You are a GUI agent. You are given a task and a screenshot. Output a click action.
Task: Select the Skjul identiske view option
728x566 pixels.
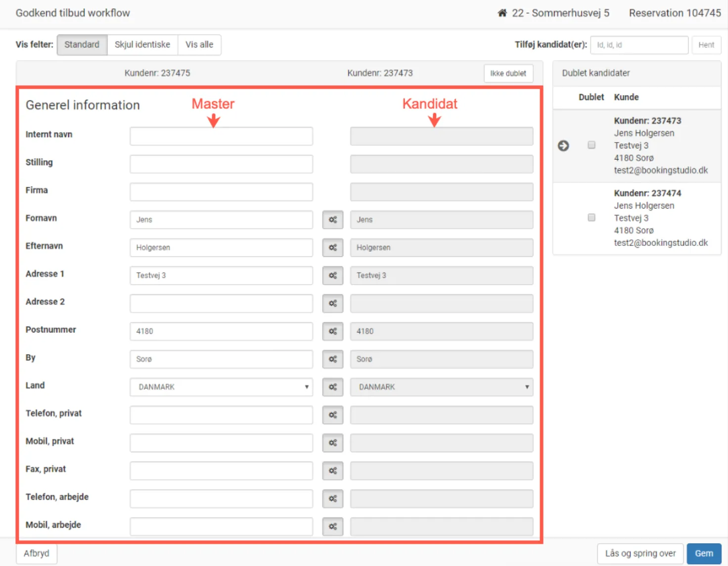(142, 45)
